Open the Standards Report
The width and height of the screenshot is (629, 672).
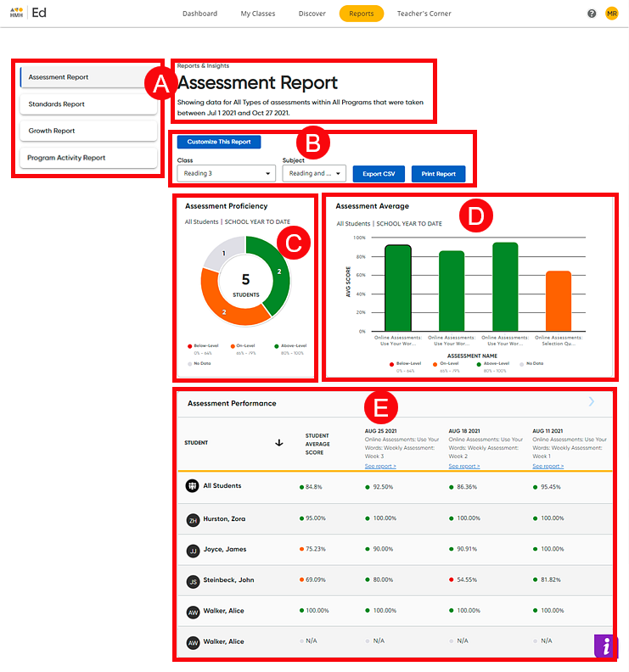coord(88,104)
